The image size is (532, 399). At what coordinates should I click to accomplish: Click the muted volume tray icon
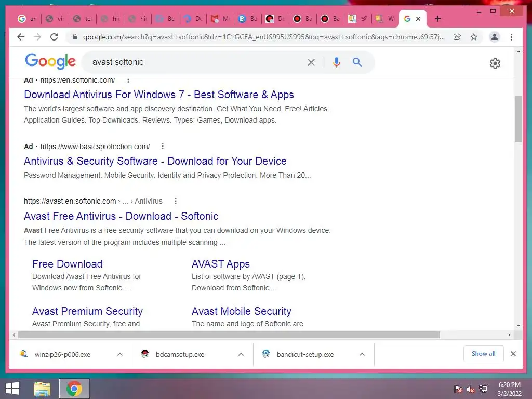[x=471, y=389]
